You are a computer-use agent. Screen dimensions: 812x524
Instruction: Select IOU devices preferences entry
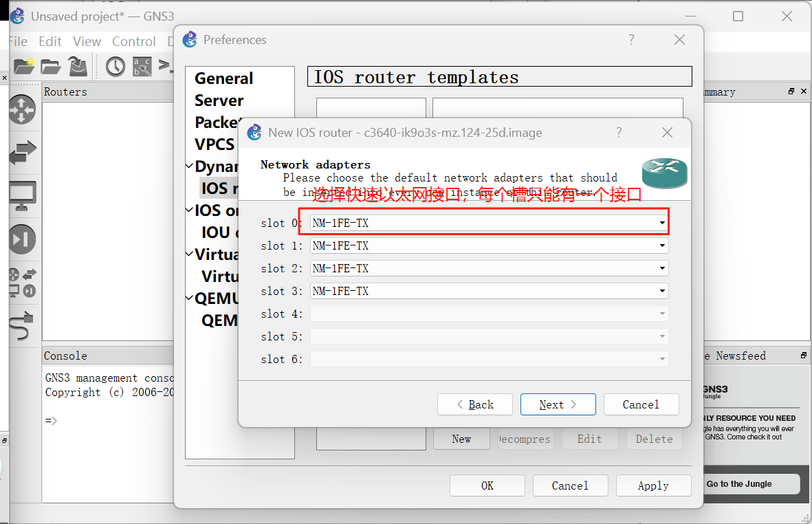click(x=220, y=232)
